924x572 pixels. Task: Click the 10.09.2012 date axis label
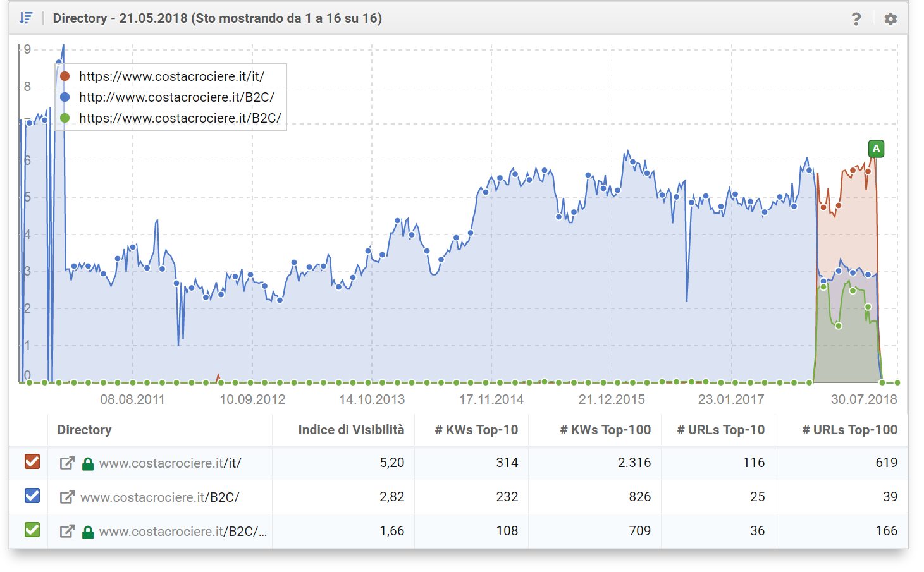(252, 399)
